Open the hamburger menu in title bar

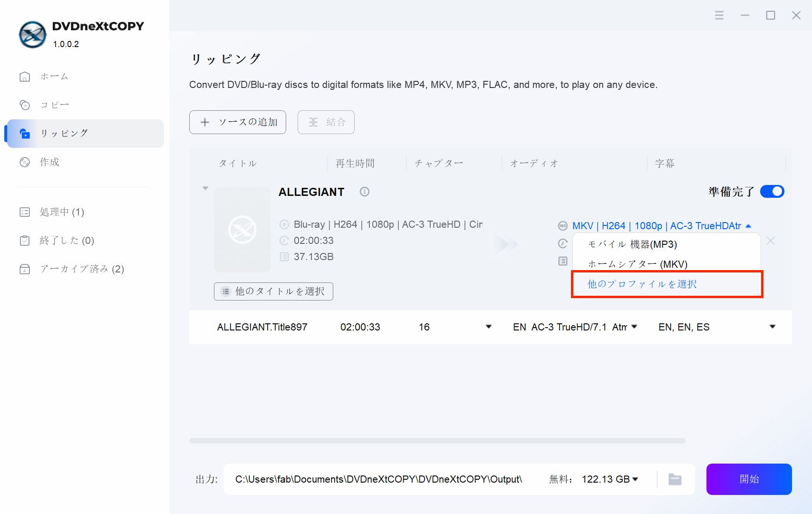(719, 15)
